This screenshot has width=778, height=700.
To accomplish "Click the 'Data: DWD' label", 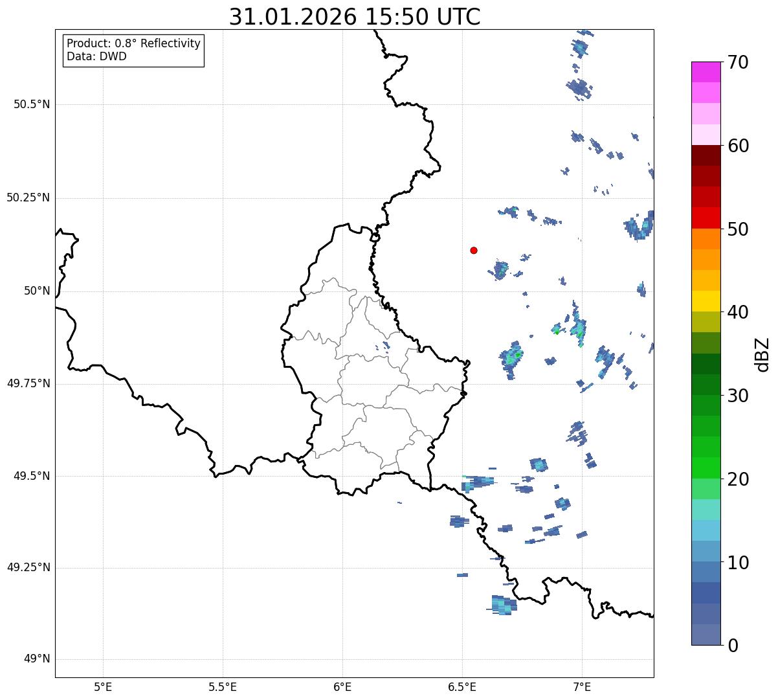I will coord(96,56).
